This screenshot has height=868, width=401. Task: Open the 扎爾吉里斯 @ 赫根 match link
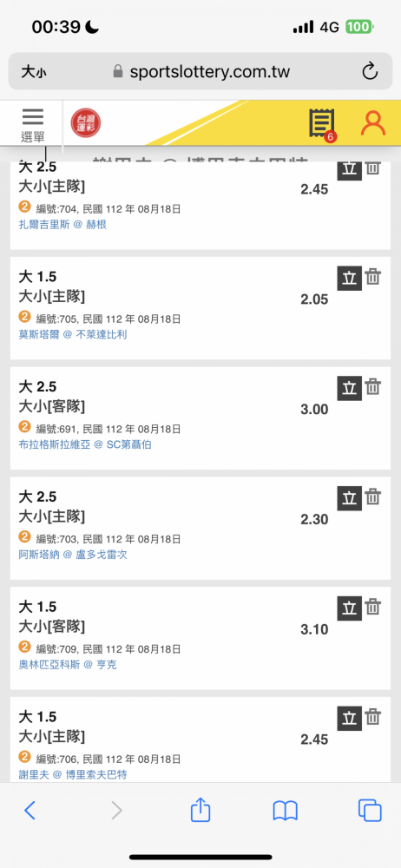62,225
